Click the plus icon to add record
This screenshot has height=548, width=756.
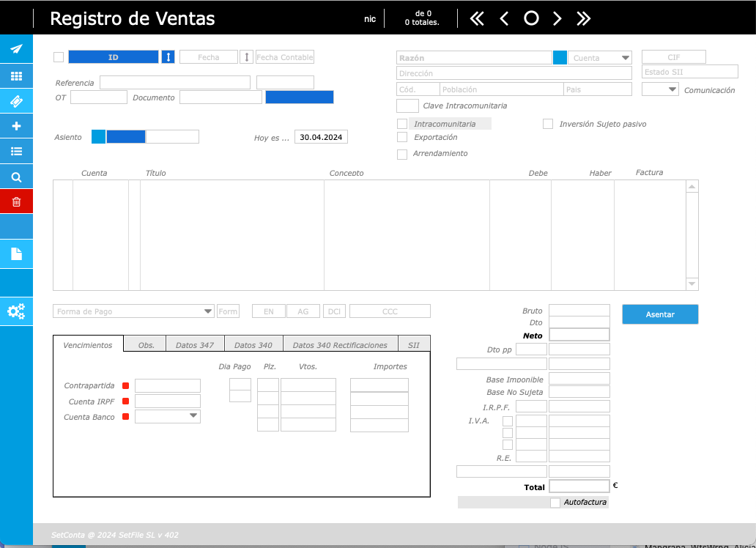tap(16, 126)
